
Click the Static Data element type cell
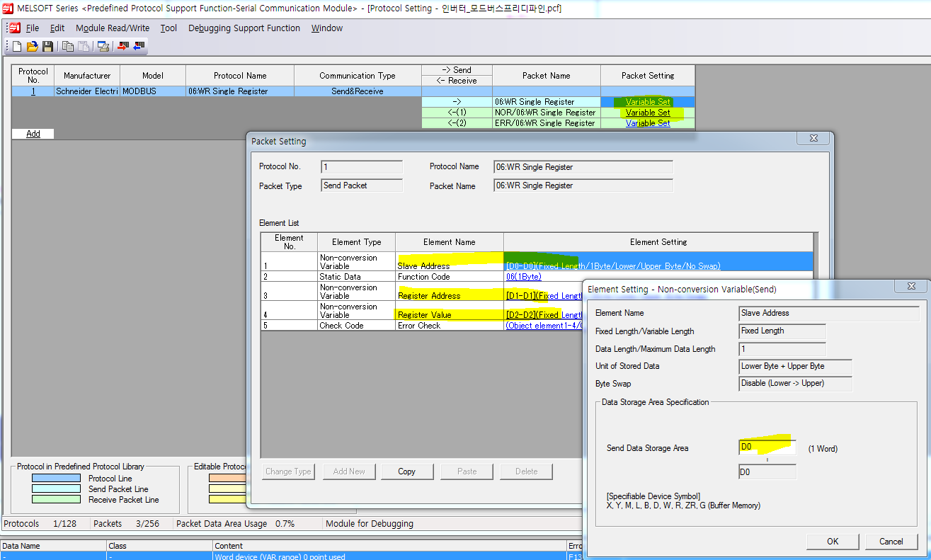point(356,277)
